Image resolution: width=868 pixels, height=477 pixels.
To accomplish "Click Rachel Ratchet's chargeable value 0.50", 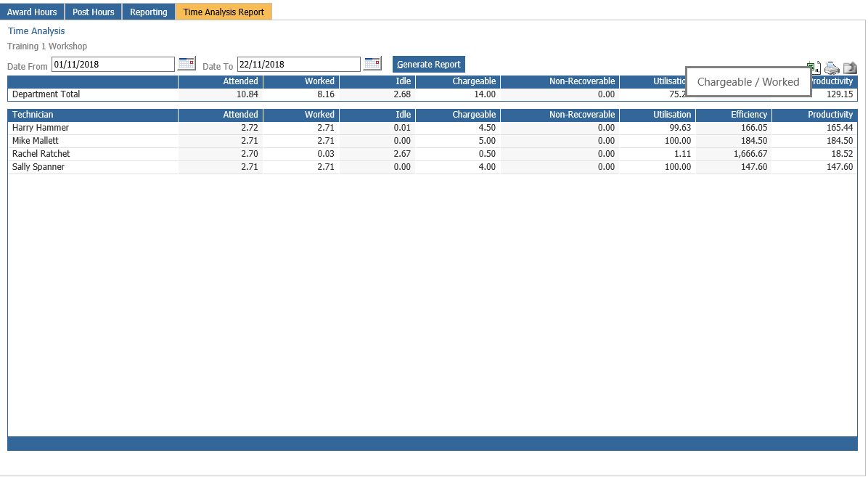I will (486, 154).
